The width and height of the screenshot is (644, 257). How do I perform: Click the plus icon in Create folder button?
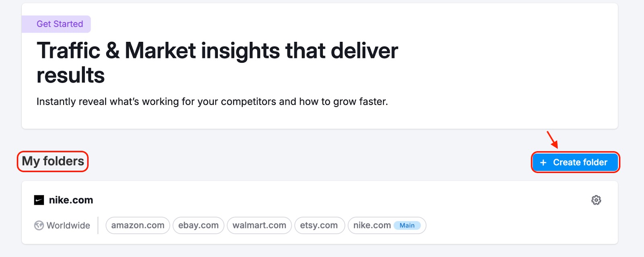(543, 162)
